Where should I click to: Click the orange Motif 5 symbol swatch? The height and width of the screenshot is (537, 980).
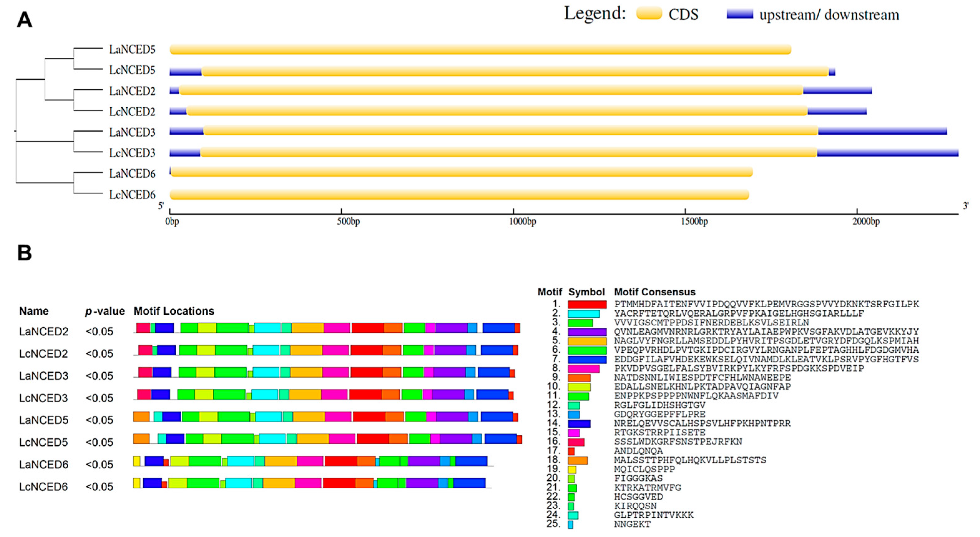tap(587, 341)
